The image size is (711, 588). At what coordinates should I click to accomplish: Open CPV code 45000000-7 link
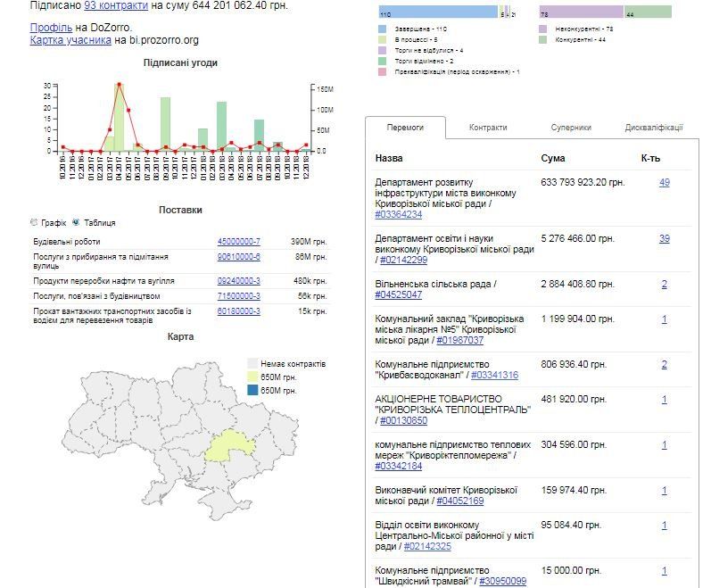click(x=238, y=242)
